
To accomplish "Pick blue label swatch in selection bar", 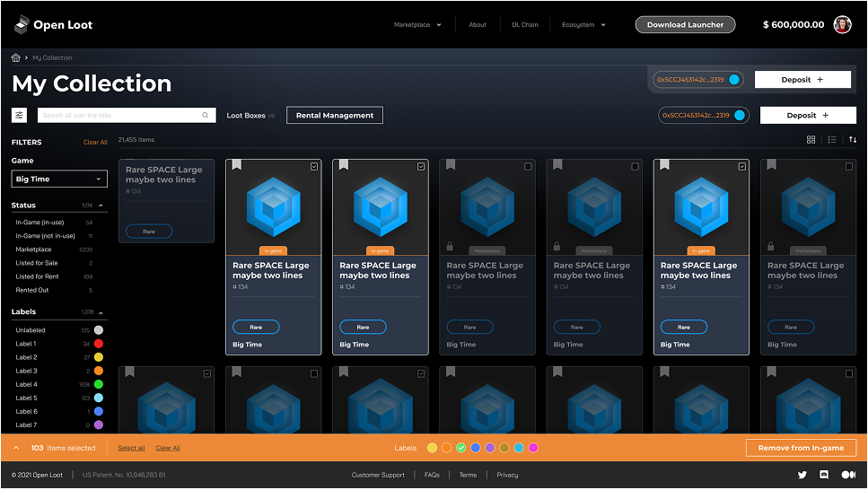I will click(476, 448).
